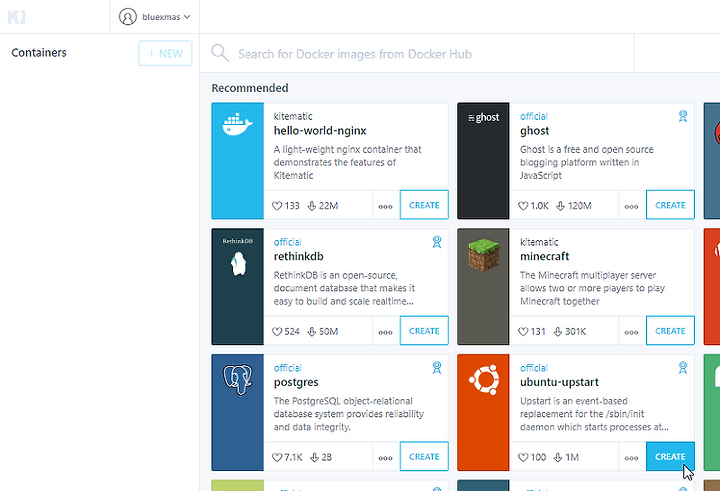Click the hello-world-nginx title text
This screenshot has width=720, height=491.
(320, 131)
